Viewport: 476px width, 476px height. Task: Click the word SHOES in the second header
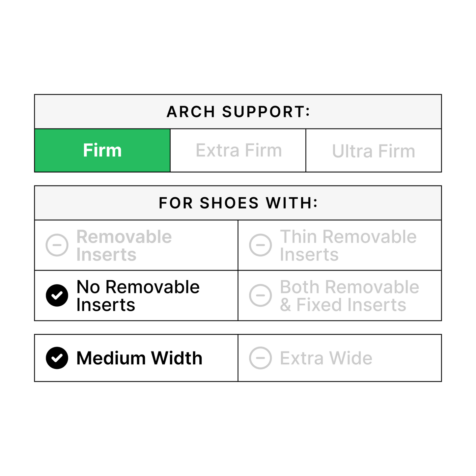tap(229, 203)
